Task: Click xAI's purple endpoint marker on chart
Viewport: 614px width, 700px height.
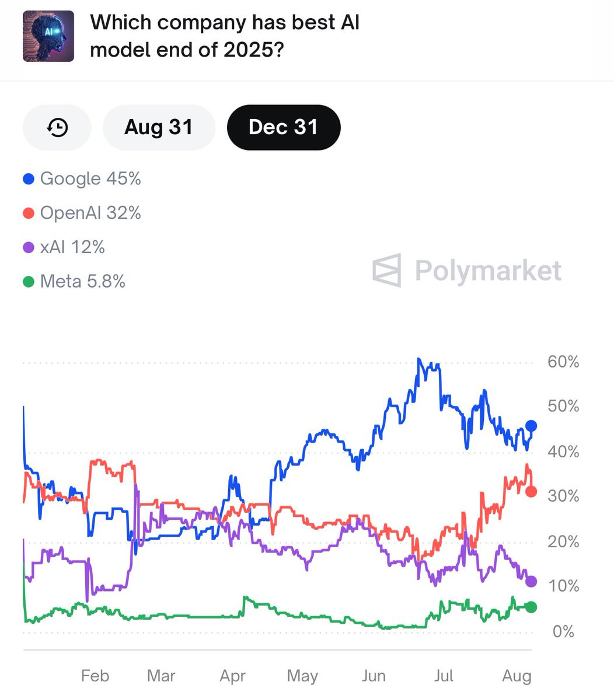Action: point(531,582)
